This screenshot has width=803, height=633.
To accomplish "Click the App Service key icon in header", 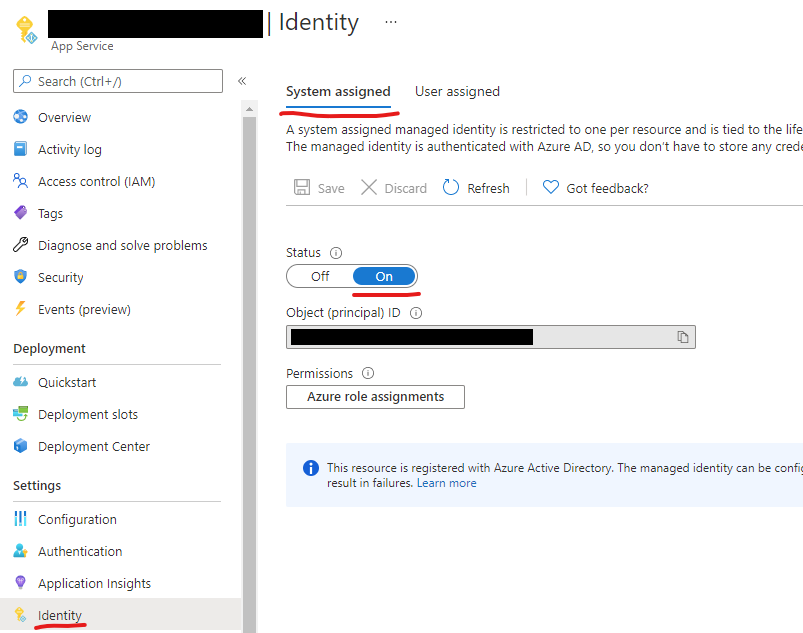I will click(26, 30).
